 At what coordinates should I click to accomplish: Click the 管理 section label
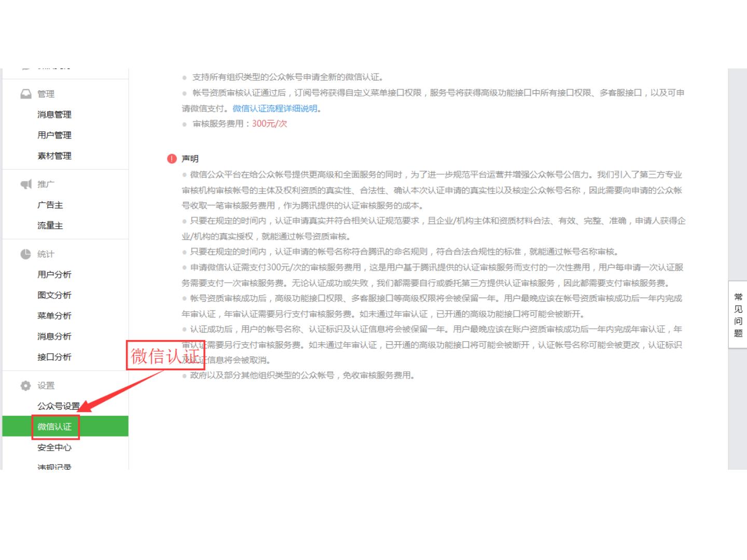pos(46,94)
